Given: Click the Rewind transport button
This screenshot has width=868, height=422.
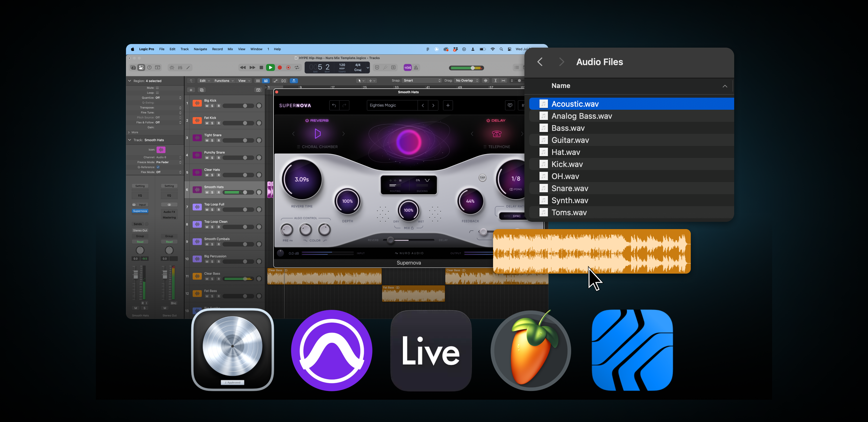Looking at the screenshot, I should click(243, 68).
